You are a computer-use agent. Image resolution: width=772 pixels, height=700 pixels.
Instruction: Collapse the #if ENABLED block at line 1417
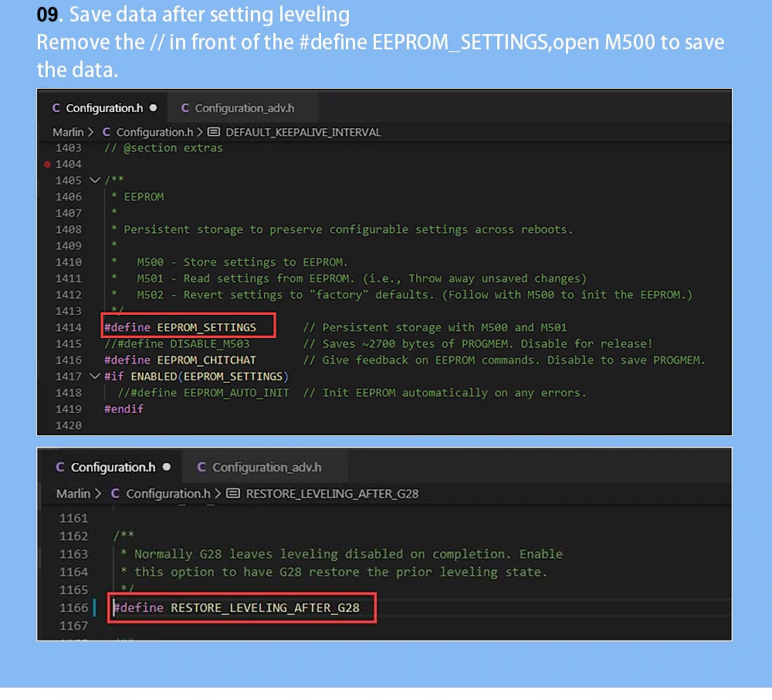point(95,377)
